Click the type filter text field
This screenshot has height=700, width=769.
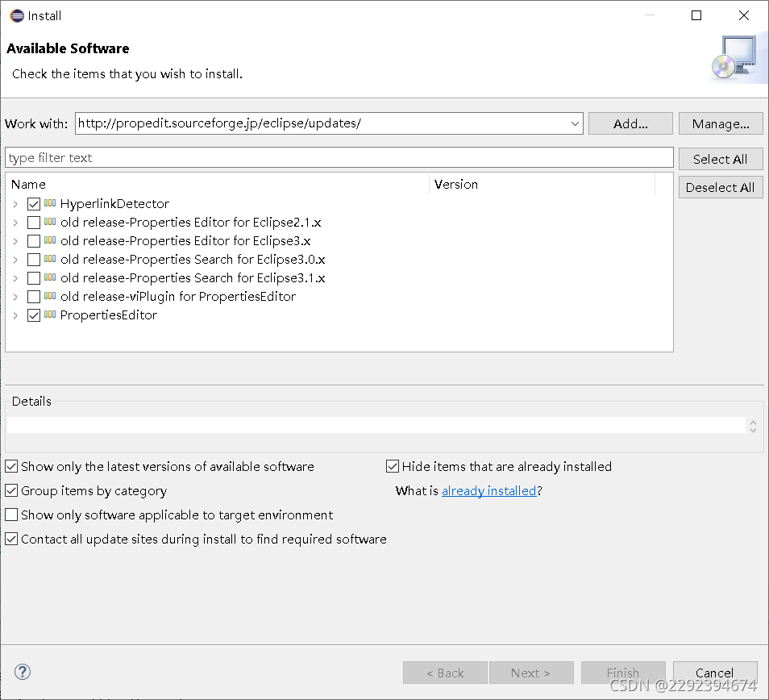coord(339,157)
